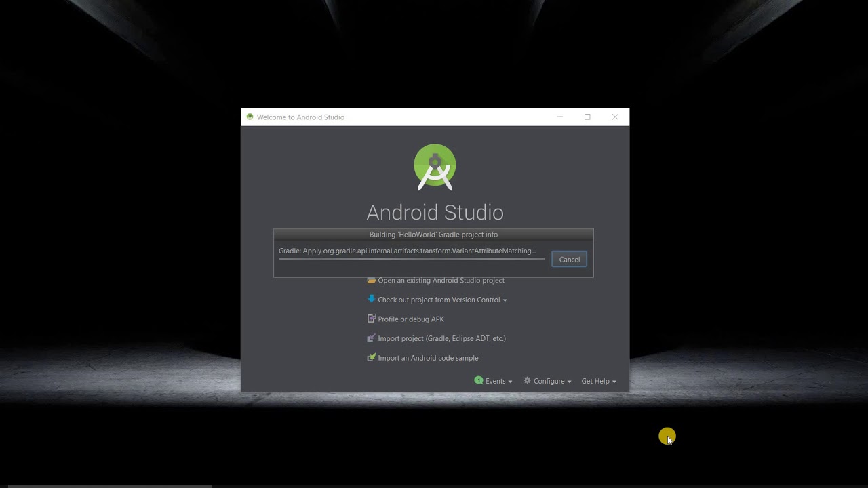Click the version control download arrow icon
Image resolution: width=868 pixels, height=488 pixels.
(x=372, y=299)
